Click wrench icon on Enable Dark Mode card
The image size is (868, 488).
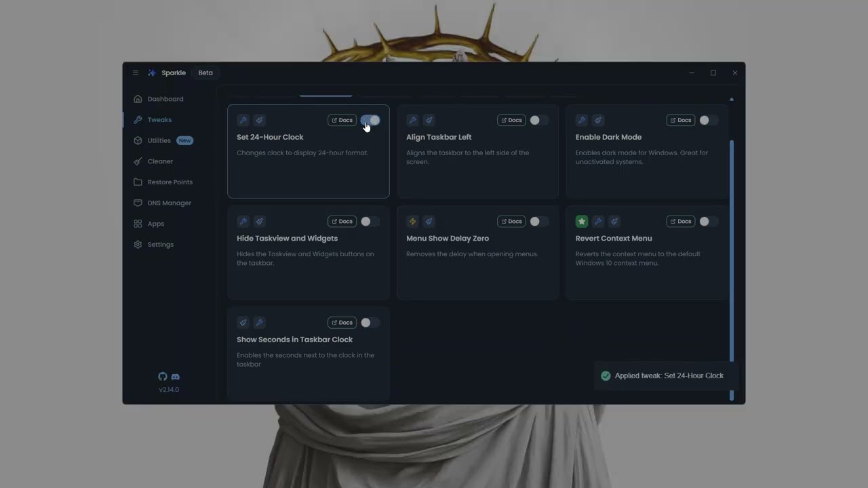point(582,120)
